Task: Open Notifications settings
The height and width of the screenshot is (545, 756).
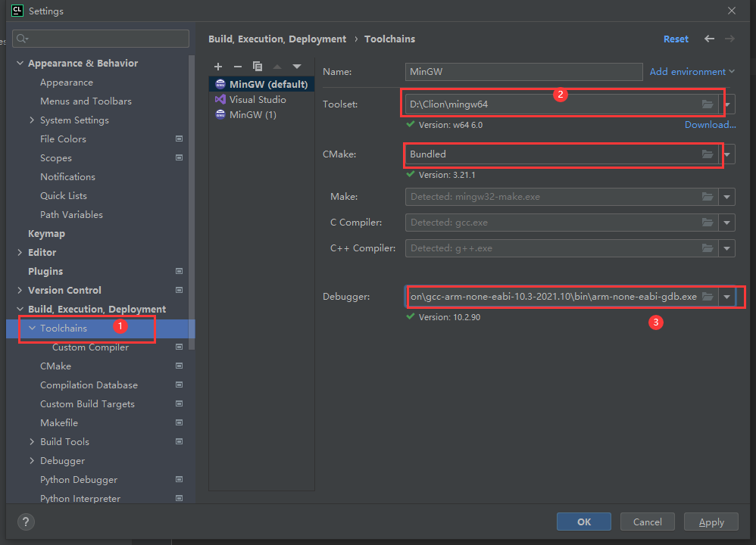Action: [67, 177]
